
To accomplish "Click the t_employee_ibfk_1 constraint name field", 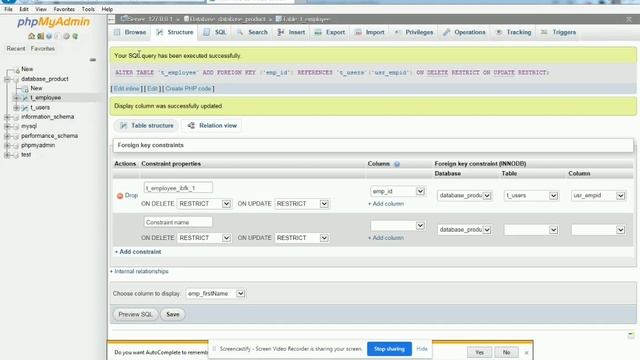I will pyautogui.click(x=178, y=188).
